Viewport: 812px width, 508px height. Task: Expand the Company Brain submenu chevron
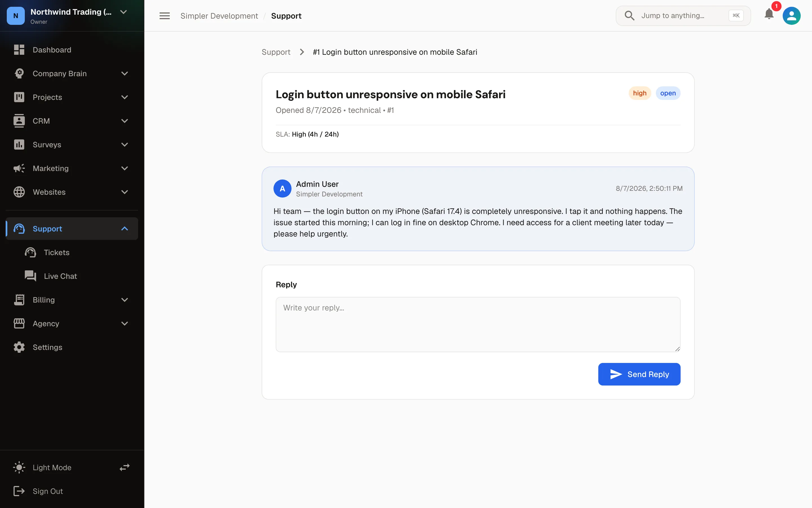click(125, 74)
